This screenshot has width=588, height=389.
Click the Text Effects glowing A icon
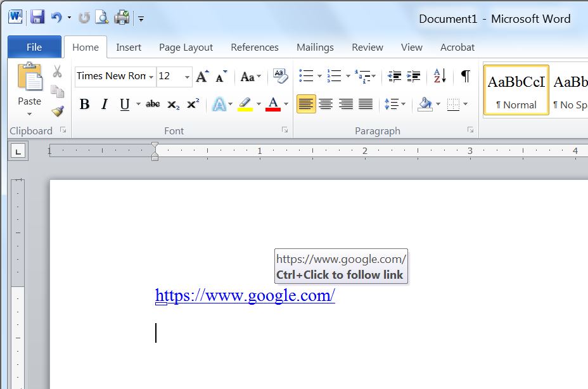point(219,105)
